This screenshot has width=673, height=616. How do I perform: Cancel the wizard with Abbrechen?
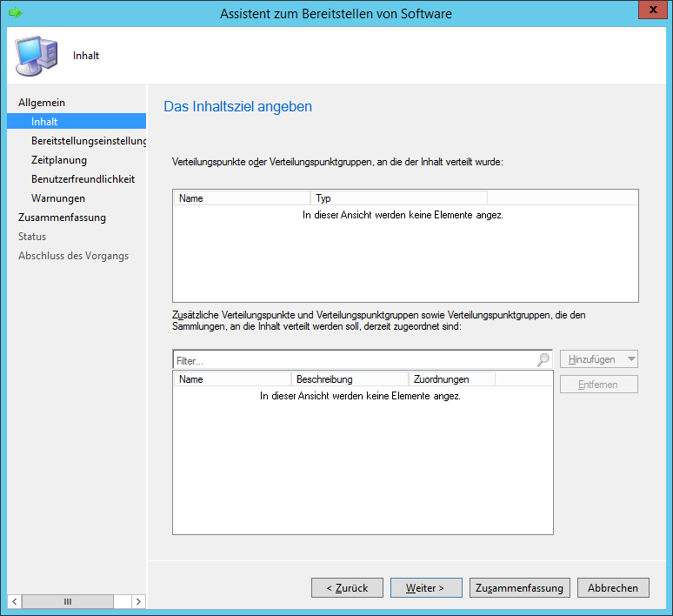[613, 588]
